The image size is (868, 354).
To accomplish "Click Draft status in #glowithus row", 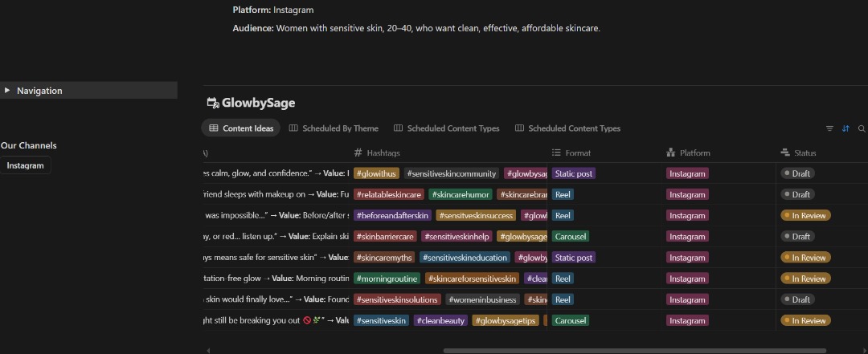I will pos(797,173).
